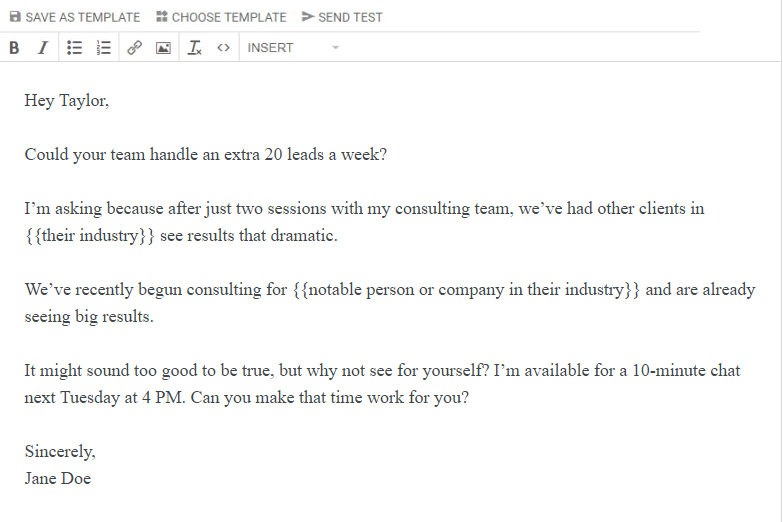Click the insert image icon
Screen dimensions: 783x522
point(163,47)
